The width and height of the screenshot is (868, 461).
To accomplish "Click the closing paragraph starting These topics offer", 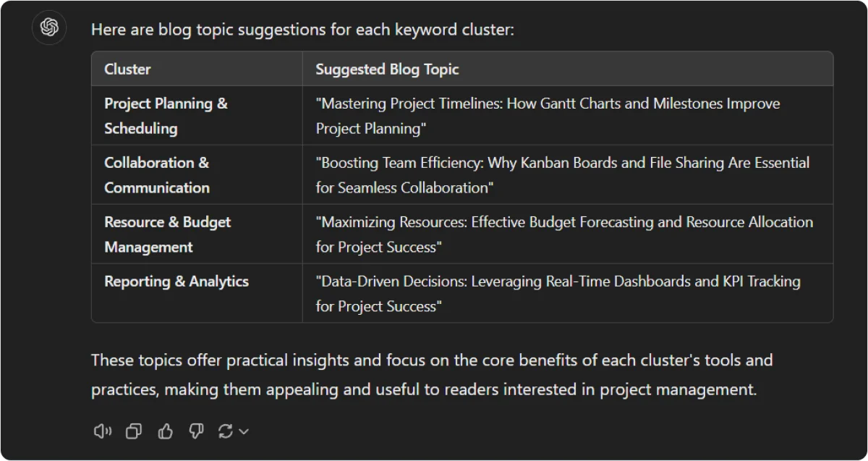I will click(432, 374).
